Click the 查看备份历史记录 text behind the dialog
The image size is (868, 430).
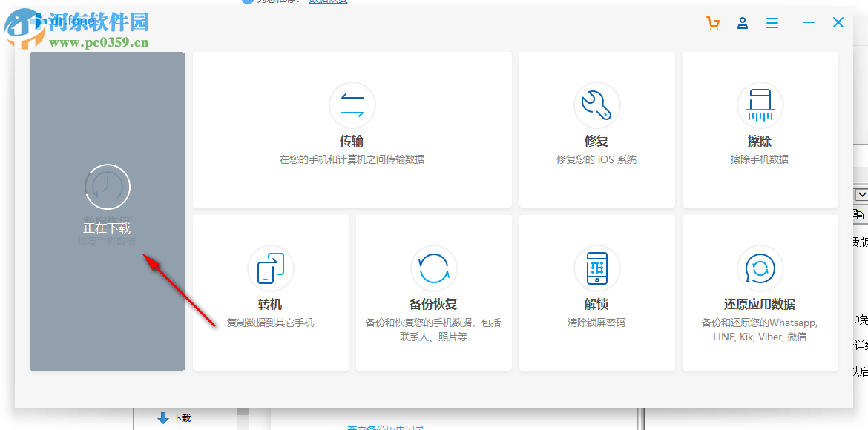click(x=386, y=427)
